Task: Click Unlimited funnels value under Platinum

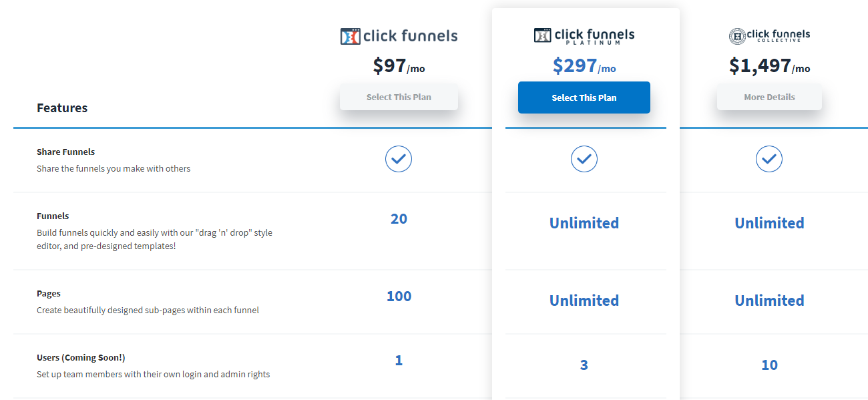Action: 584,223
